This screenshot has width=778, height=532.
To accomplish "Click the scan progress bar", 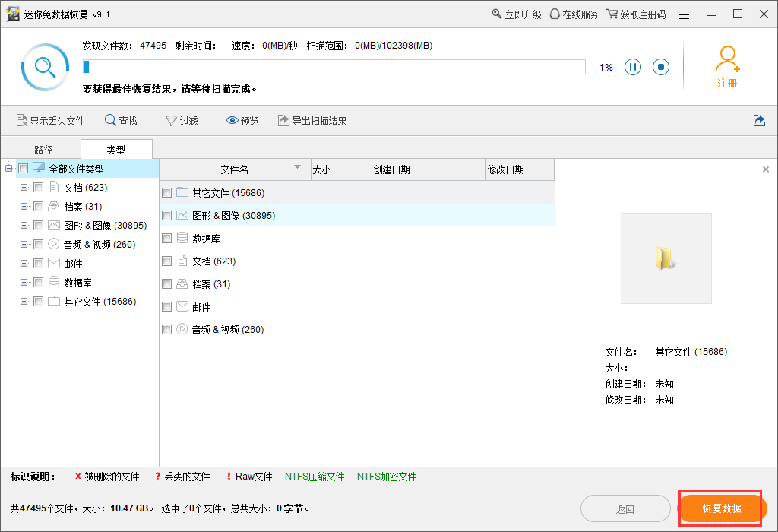I will click(x=334, y=67).
